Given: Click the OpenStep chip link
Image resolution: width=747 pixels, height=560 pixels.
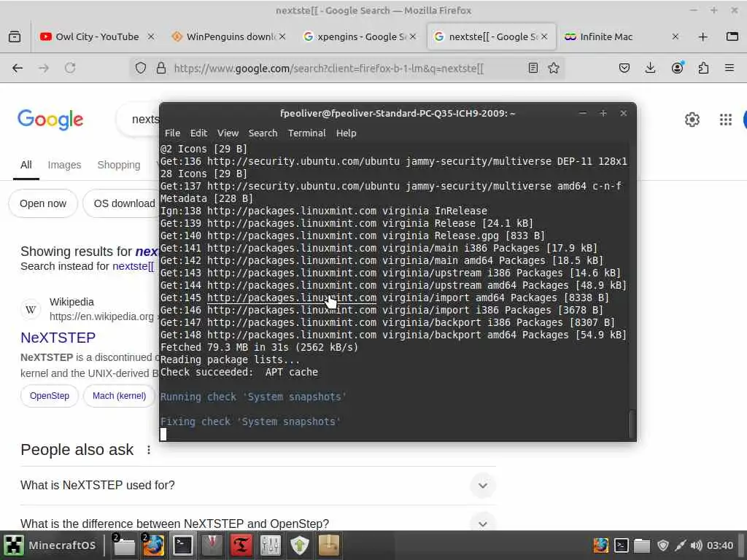Looking at the screenshot, I should click(50, 396).
